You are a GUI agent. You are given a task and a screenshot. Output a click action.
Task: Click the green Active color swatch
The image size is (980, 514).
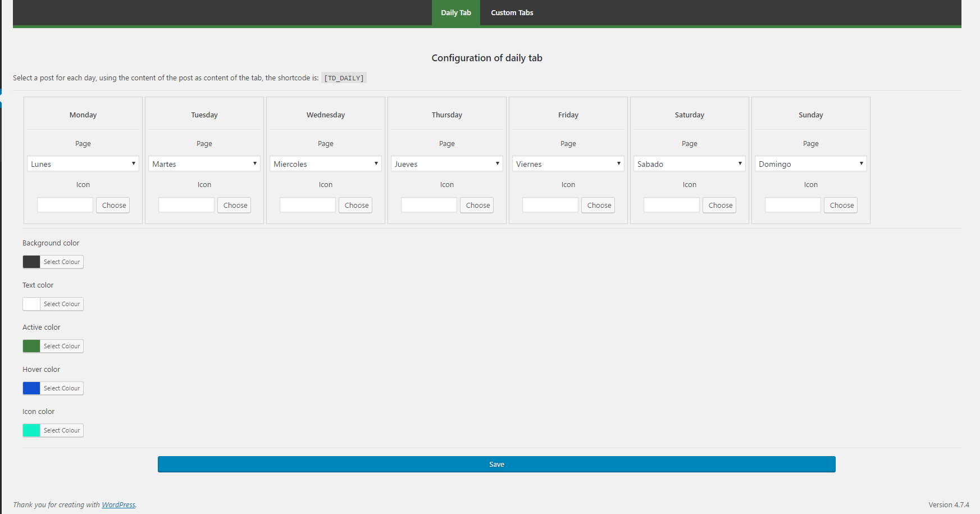coord(31,346)
